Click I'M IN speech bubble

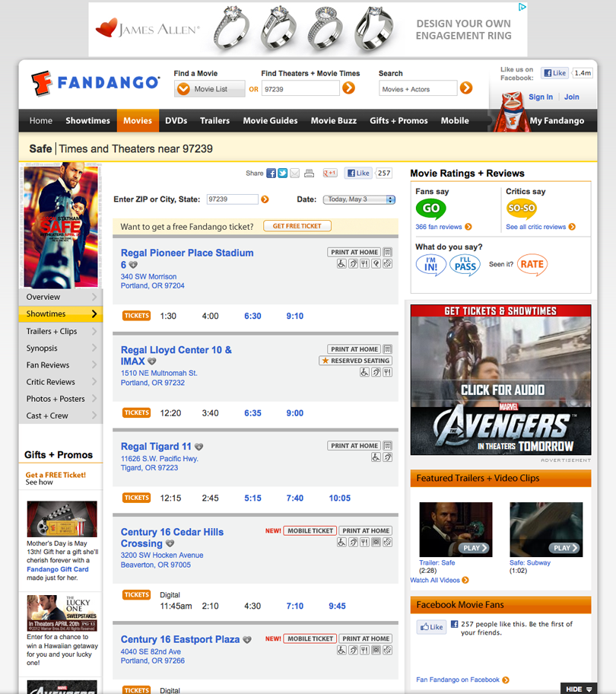pyautogui.click(x=430, y=265)
